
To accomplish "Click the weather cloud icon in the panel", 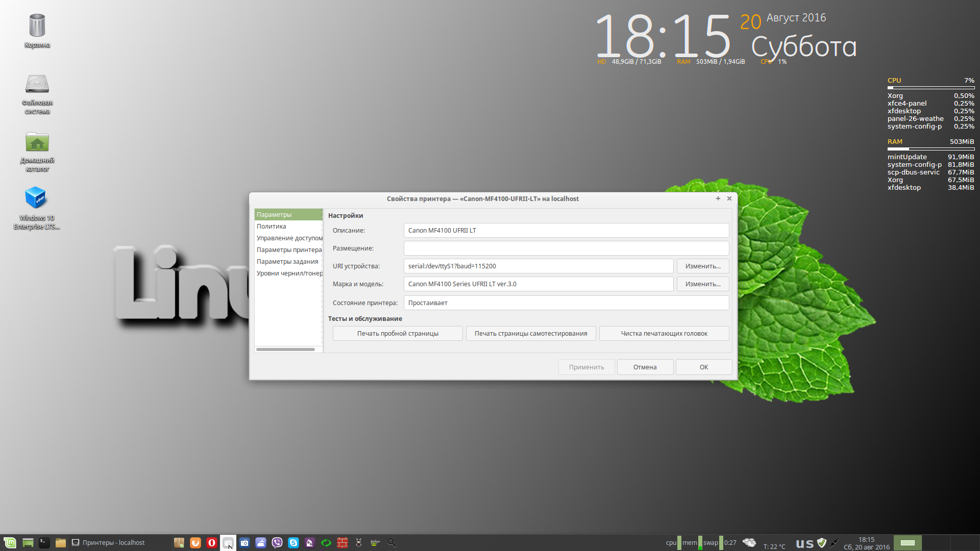I will (x=749, y=543).
